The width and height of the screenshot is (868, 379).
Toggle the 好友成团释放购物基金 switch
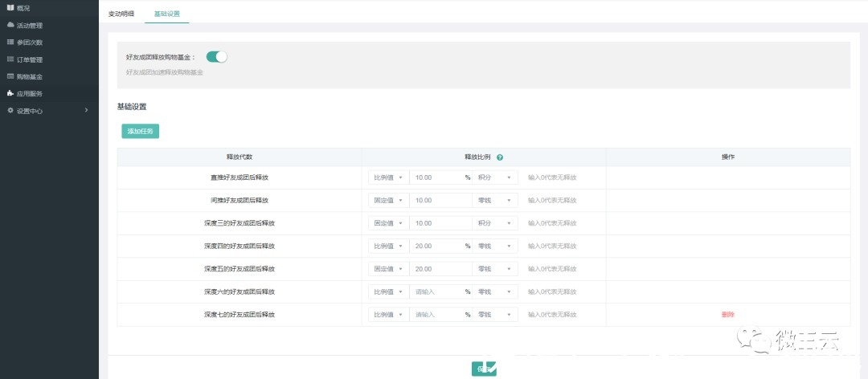[216, 56]
